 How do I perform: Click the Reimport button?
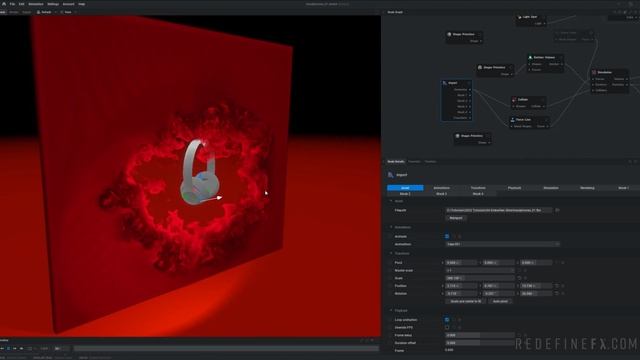[x=456, y=218]
